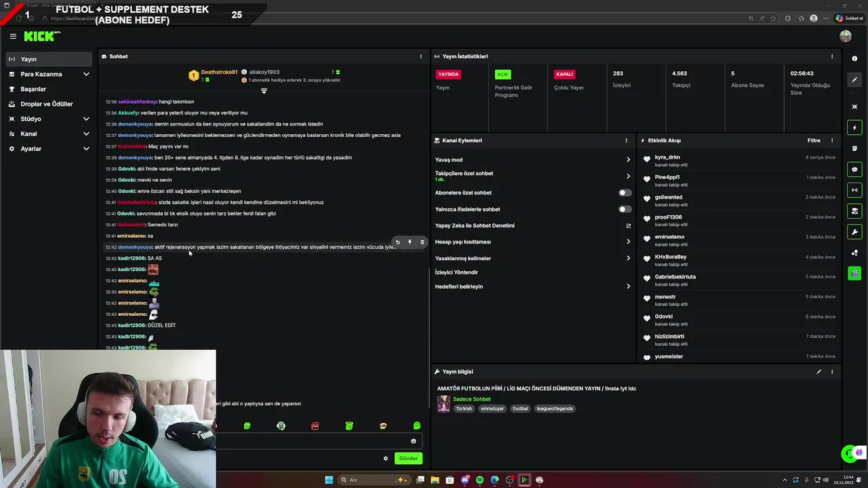Select Yayın in the sidebar
This screenshot has height=488, width=868.
pos(48,59)
